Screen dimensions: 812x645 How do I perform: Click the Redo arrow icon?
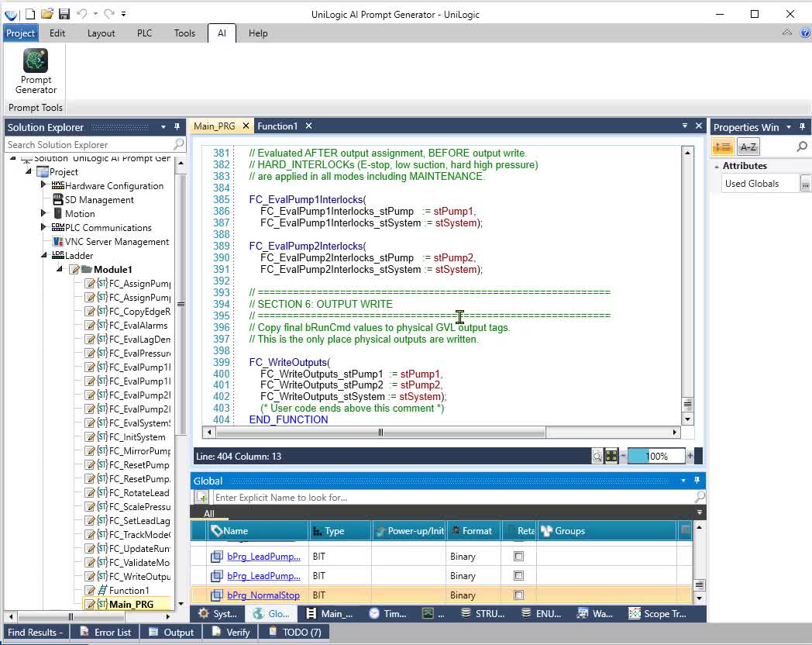pos(108,14)
